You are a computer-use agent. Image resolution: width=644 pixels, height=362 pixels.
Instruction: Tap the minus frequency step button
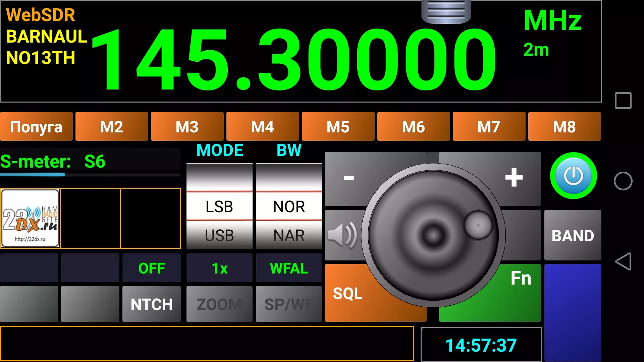coord(349,178)
